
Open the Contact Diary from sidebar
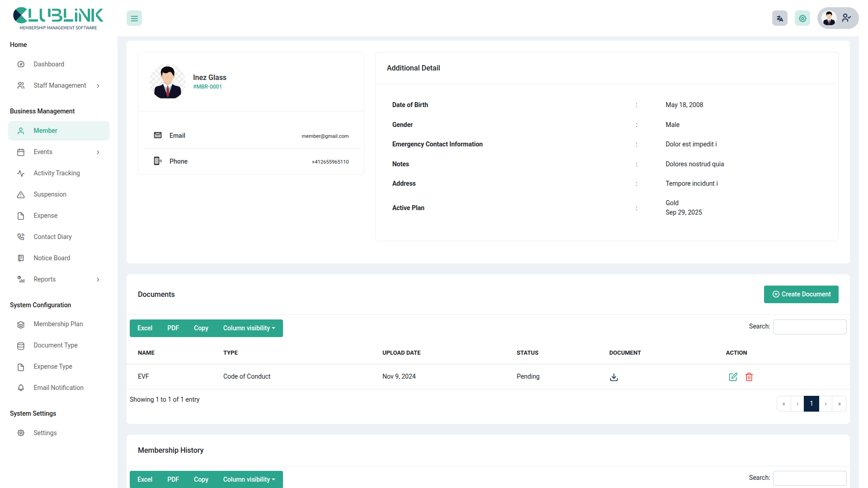point(21,236)
